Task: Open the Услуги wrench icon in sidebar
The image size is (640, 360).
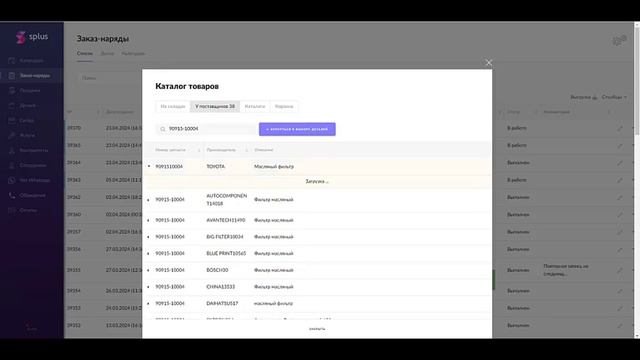Action: coord(11,135)
